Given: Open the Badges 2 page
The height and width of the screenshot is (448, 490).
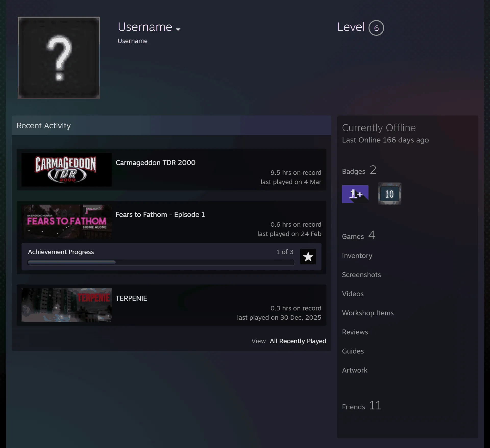Looking at the screenshot, I should coord(359,170).
